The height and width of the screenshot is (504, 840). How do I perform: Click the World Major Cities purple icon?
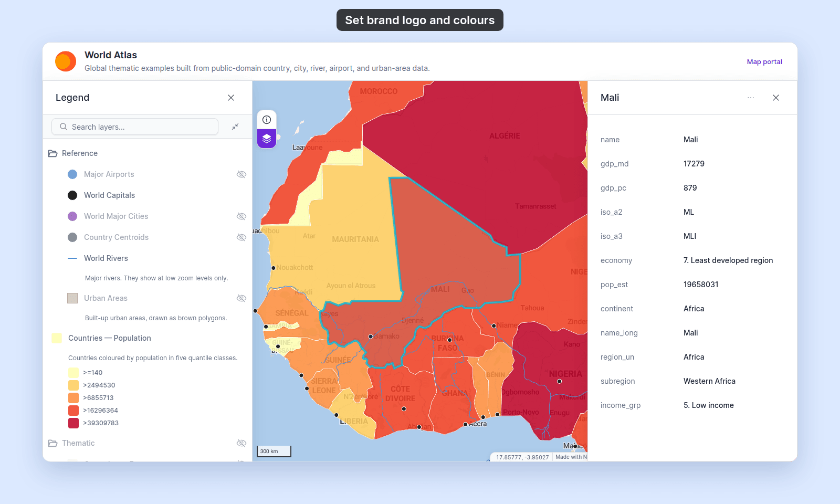pos(72,216)
